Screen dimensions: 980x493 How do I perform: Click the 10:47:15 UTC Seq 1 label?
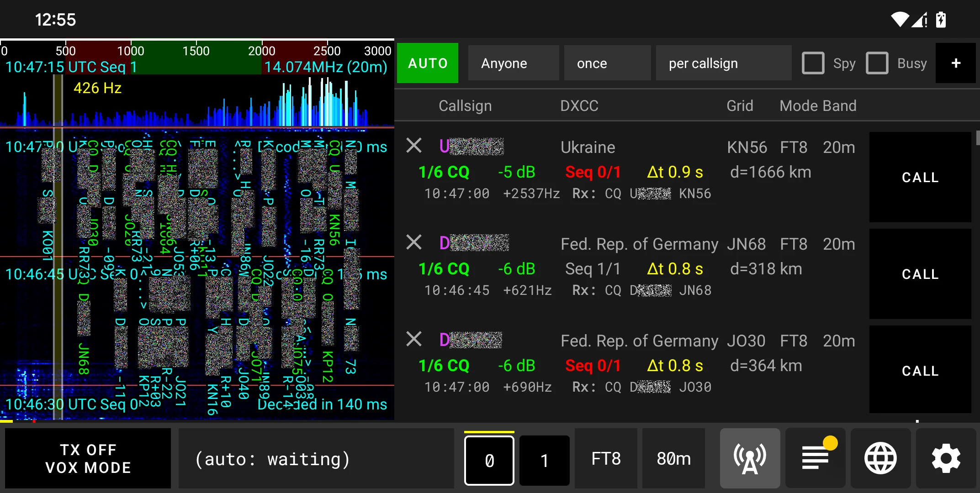pyautogui.click(x=71, y=67)
